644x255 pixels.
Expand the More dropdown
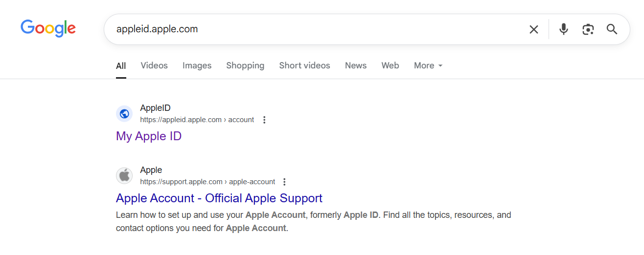[428, 65]
